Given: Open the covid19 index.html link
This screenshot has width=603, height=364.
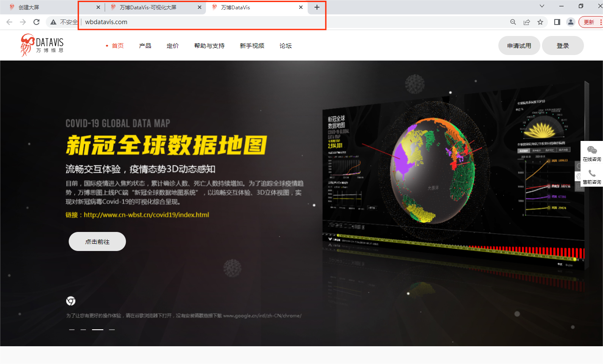Looking at the screenshot, I should 147,215.
